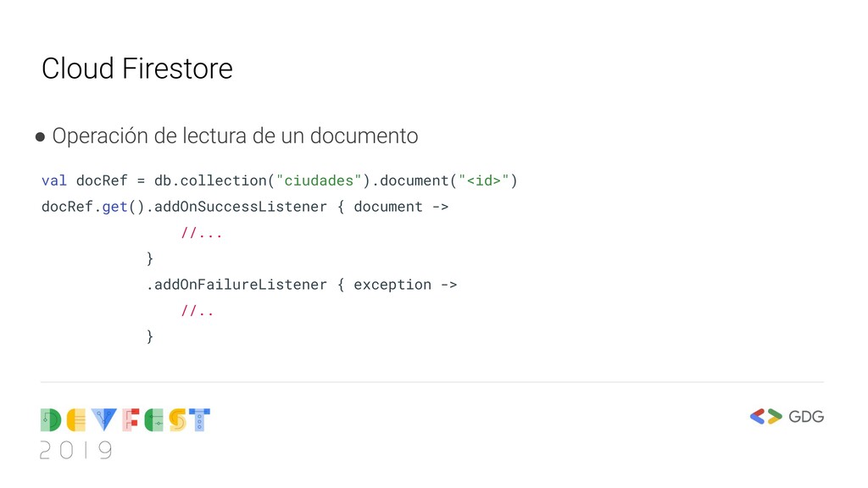
Task: Click the 'val' keyword in the code
Action: [x=53, y=181]
